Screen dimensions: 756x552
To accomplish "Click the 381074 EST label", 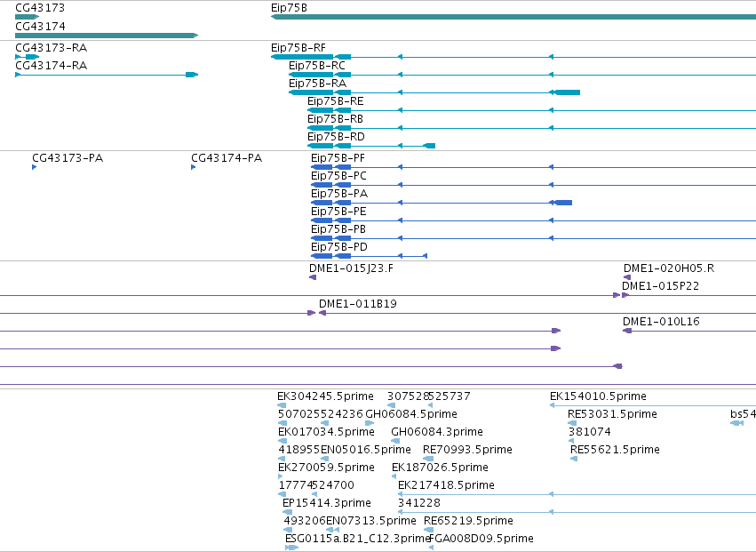I will [x=590, y=432].
